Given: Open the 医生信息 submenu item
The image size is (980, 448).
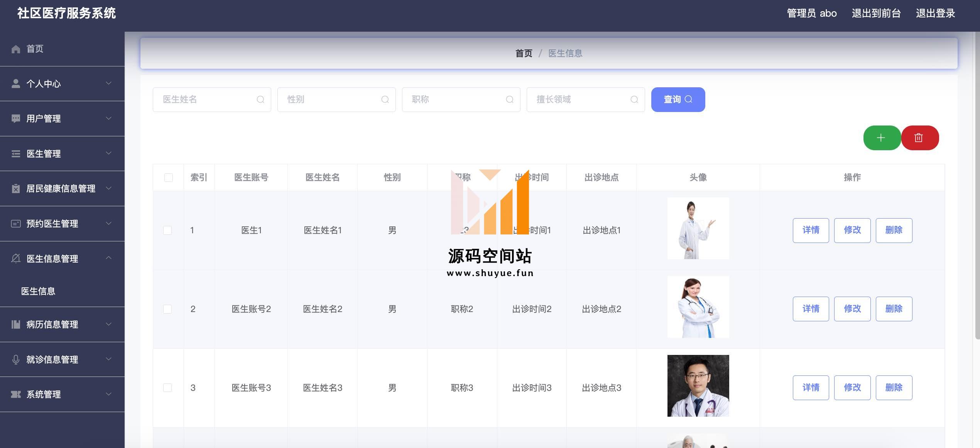Looking at the screenshot, I should tap(62, 291).
